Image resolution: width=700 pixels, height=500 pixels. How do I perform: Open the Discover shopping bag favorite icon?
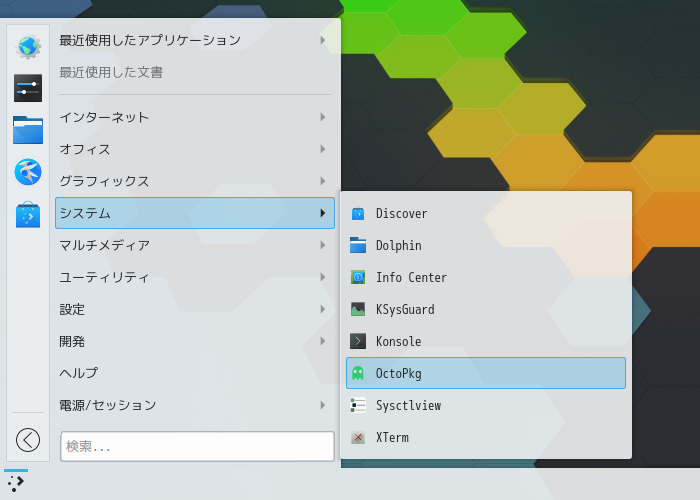(28, 214)
